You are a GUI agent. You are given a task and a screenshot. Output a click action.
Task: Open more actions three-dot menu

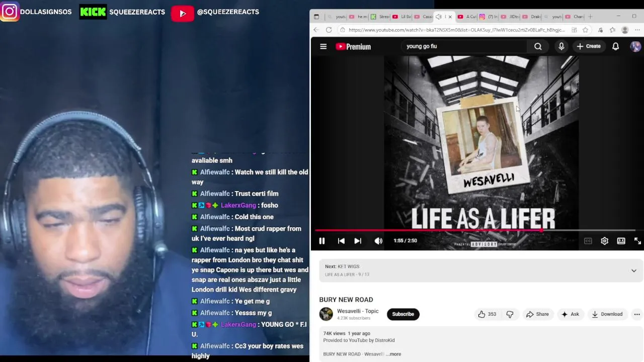(x=637, y=314)
